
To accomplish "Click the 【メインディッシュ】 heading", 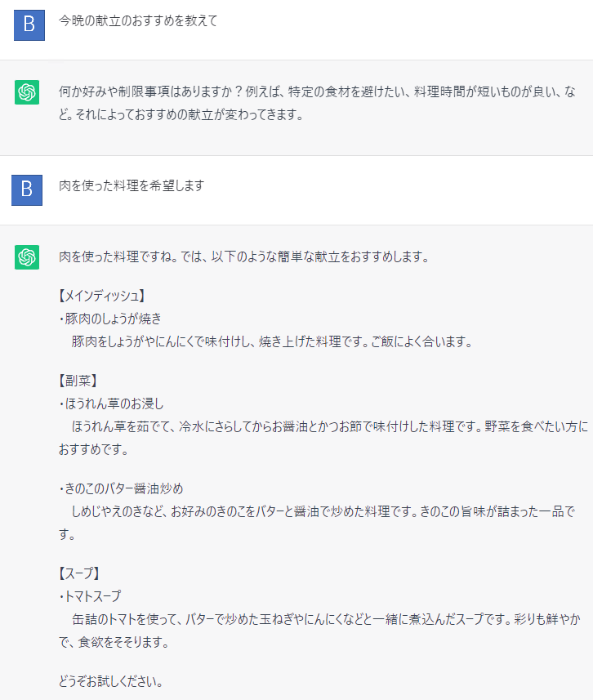I will [101, 296].
